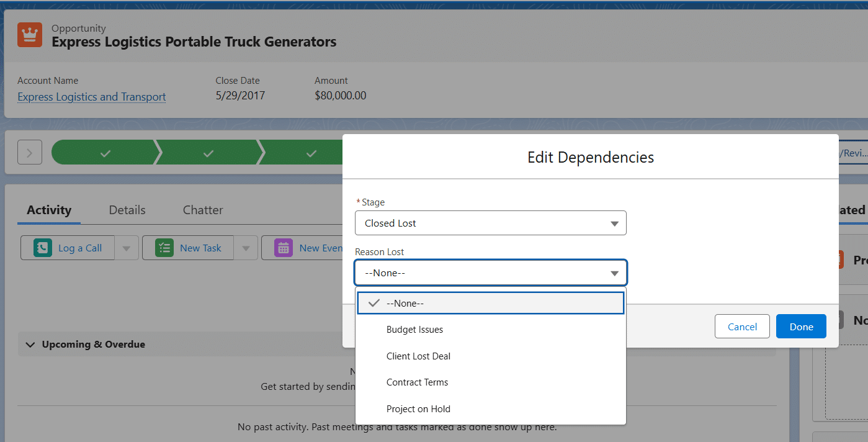Click the Opportunity crown icon
This screenshot has height=442, width=868.
point(30,35)
